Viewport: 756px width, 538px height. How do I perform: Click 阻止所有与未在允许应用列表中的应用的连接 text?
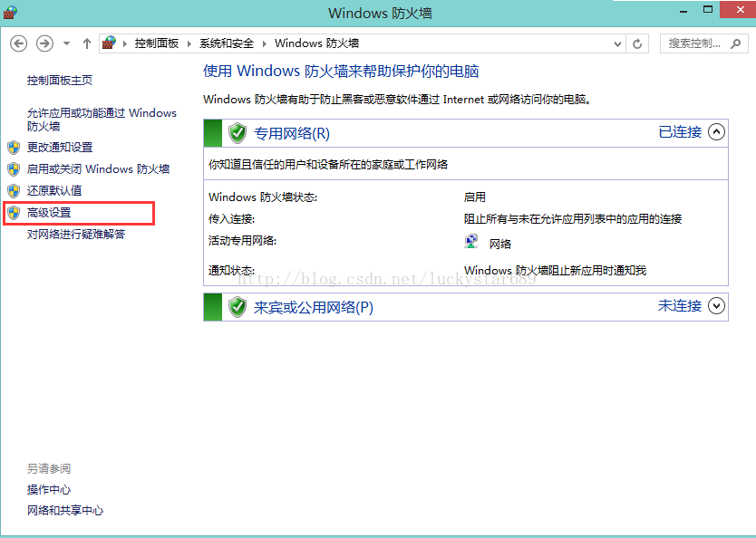click(573, 219)
